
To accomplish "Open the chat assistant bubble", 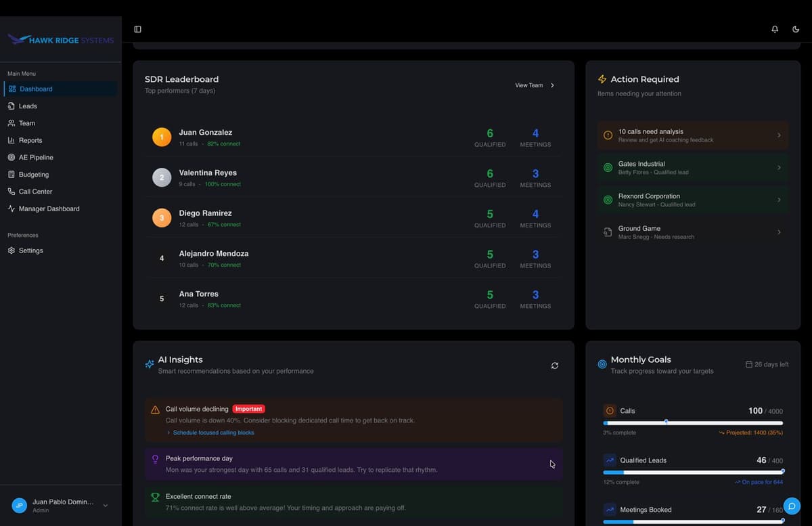I will [x=792, y=506].
